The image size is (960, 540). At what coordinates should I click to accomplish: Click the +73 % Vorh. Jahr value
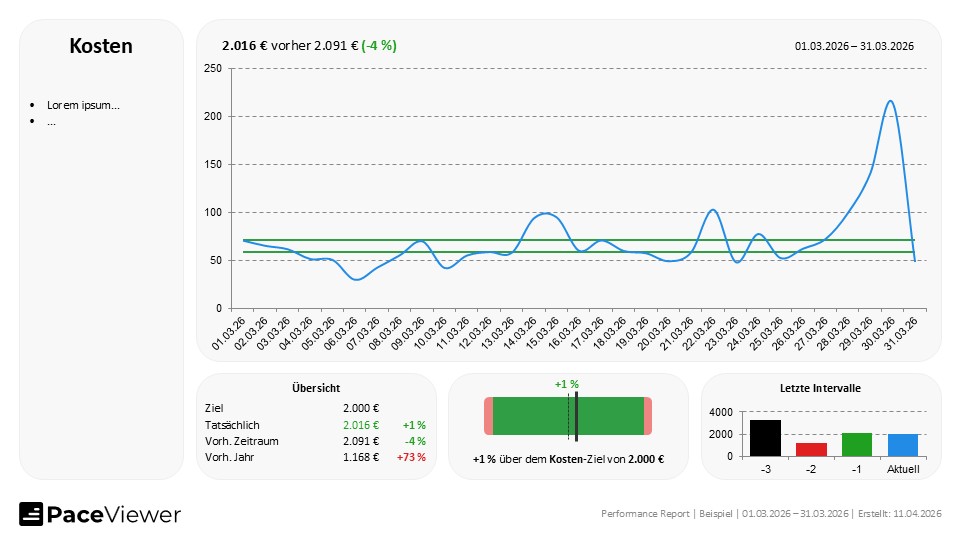tap(413, 457)
